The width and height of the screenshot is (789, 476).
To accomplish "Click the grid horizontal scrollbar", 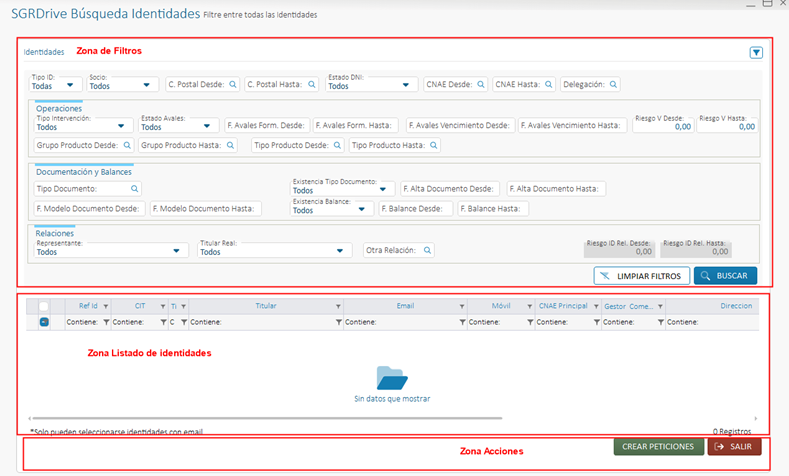I will coord(390,418).
